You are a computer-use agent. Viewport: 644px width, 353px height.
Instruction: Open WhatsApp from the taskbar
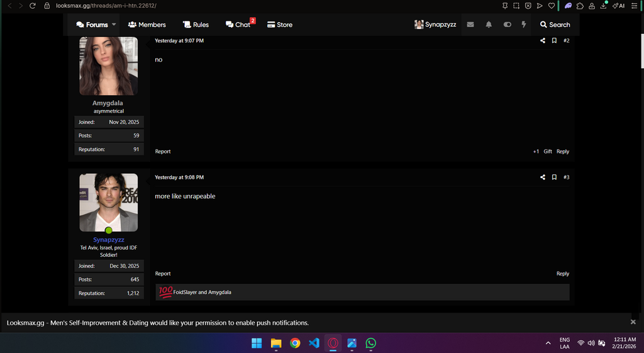(371, 343)
